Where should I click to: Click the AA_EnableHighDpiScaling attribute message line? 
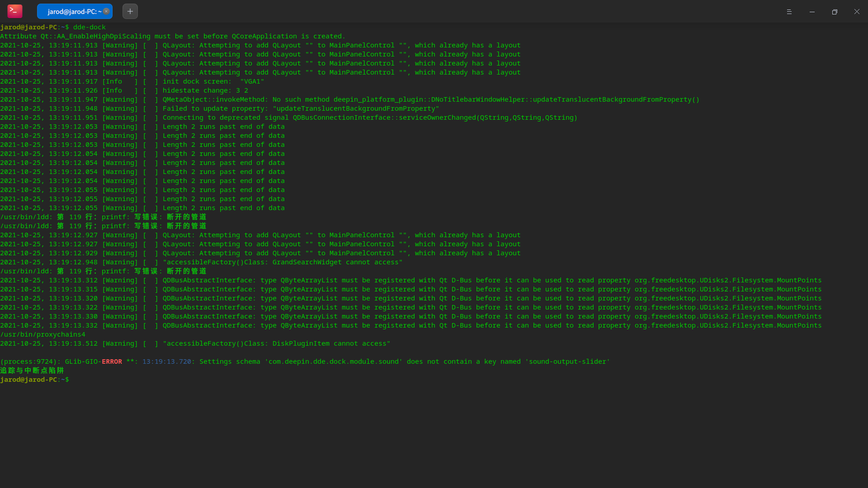172,36
